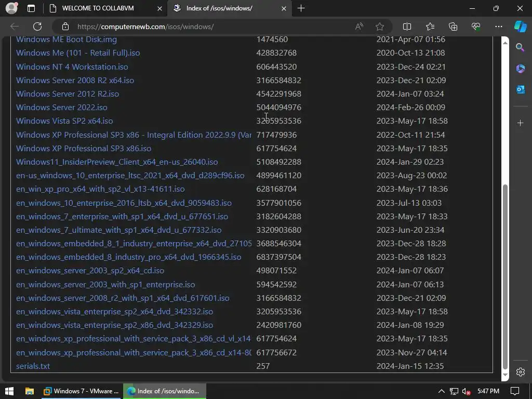
Task: Add a sidebar app with plus
Action: (520, 123)
